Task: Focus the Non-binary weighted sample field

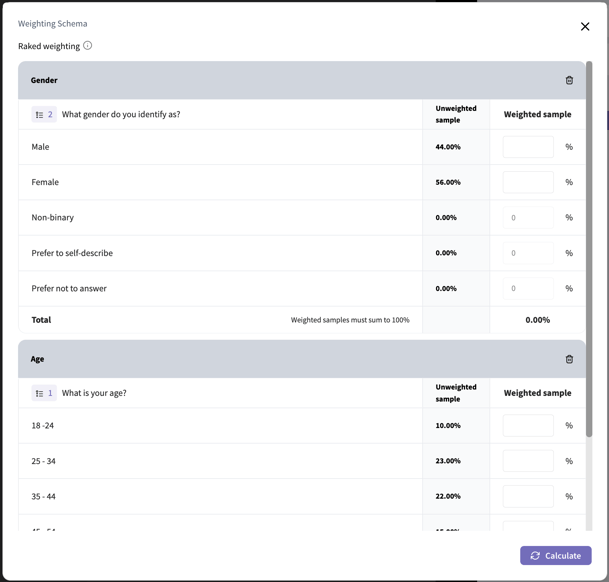Action: click(528, 218)
